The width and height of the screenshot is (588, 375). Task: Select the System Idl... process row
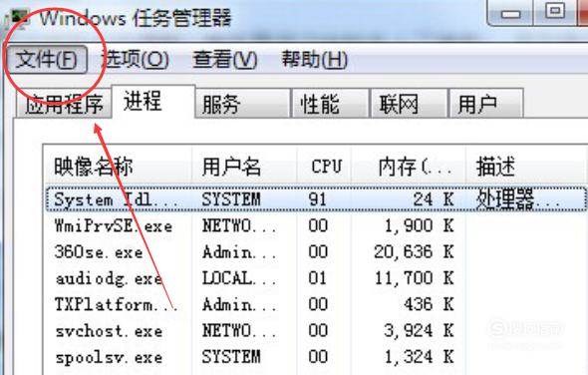(x=316, y=198)
